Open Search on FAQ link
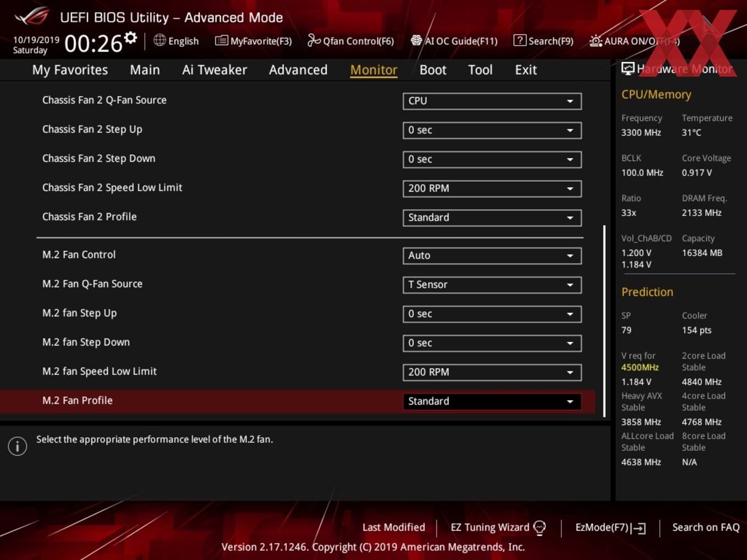This screenshot has width=747, height=560. [706, 528]
